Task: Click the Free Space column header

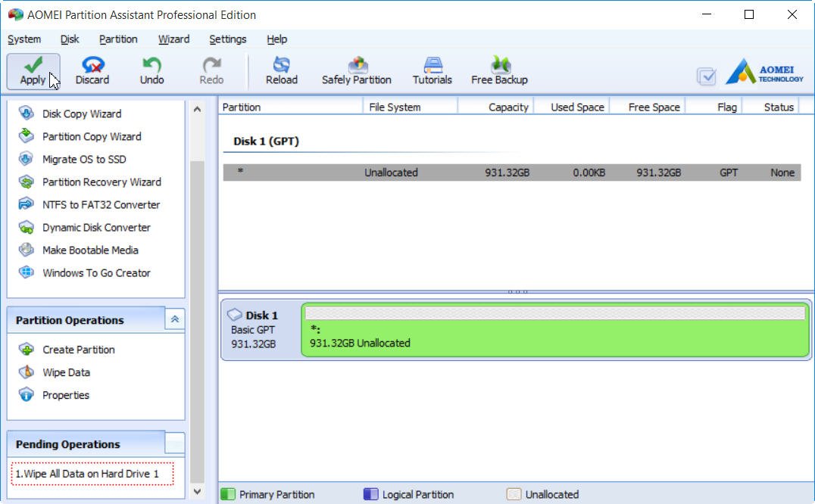Action: pyautogui.click(x=647, y=107)
